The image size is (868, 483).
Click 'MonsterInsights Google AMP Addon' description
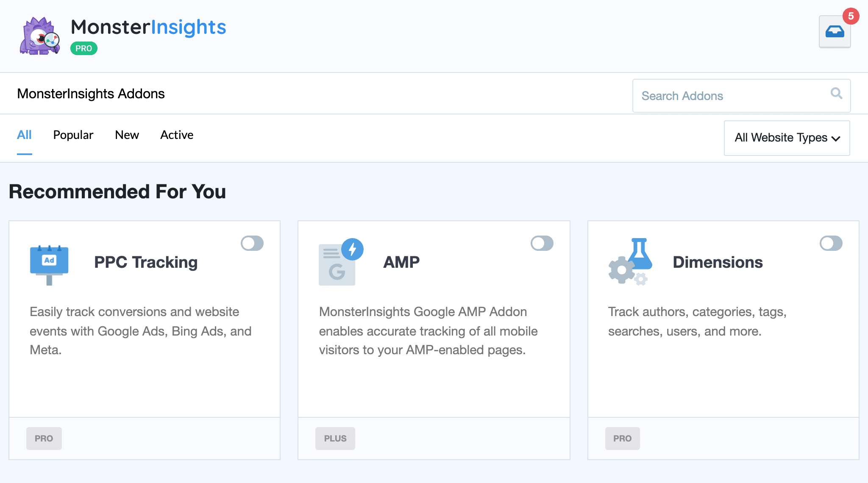click(x=428, y=331)
